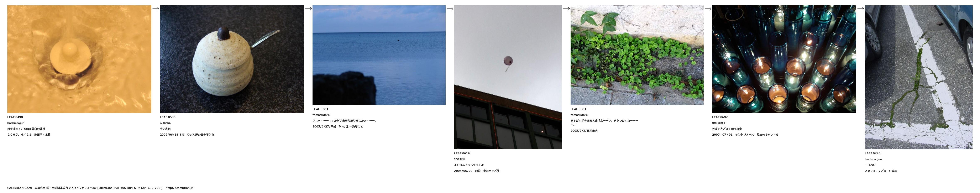
Task: Open the blue ocean horizon photo
Action: click(x=379, y=55)
